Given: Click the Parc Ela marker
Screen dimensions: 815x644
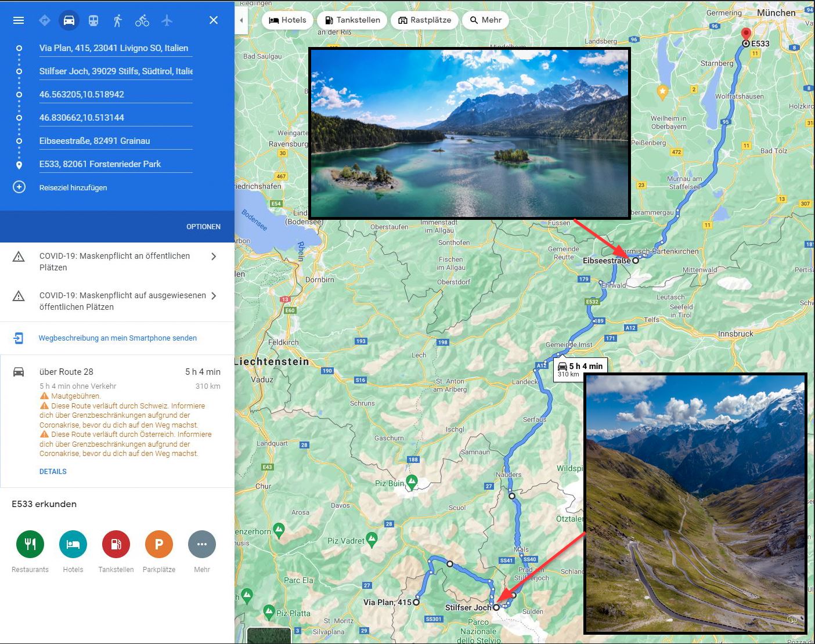Looking at the screenshot, I should point(298,580).
